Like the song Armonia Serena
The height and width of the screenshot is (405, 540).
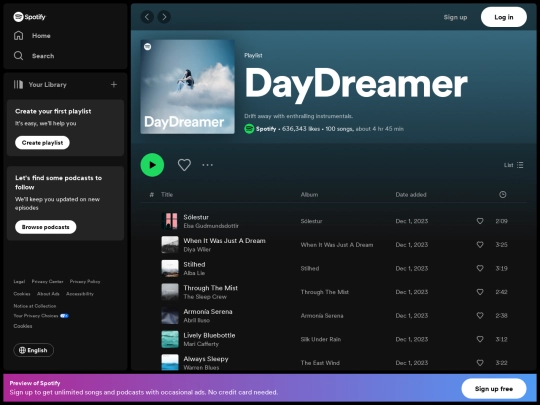(x=480, y=315)
